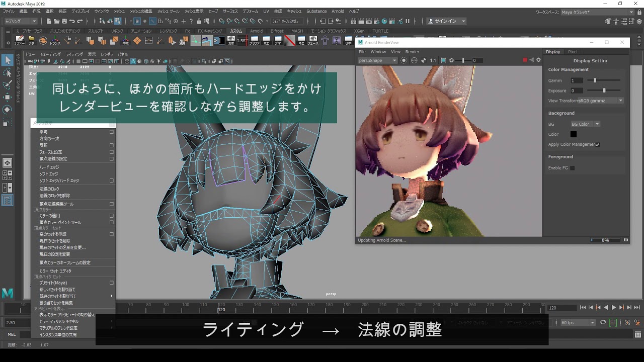Click the open scene folder icon
The width and height of the screenshot is (644, 362).
56,21
